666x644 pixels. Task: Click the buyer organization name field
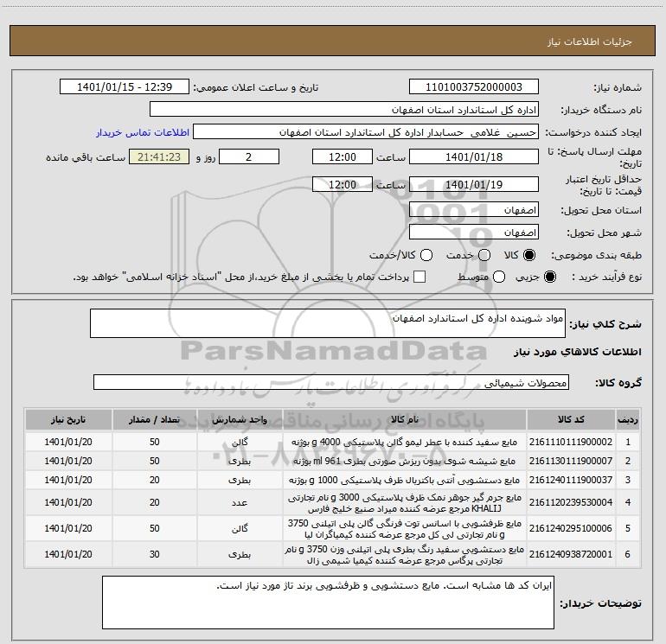click(x=344, y=110)
